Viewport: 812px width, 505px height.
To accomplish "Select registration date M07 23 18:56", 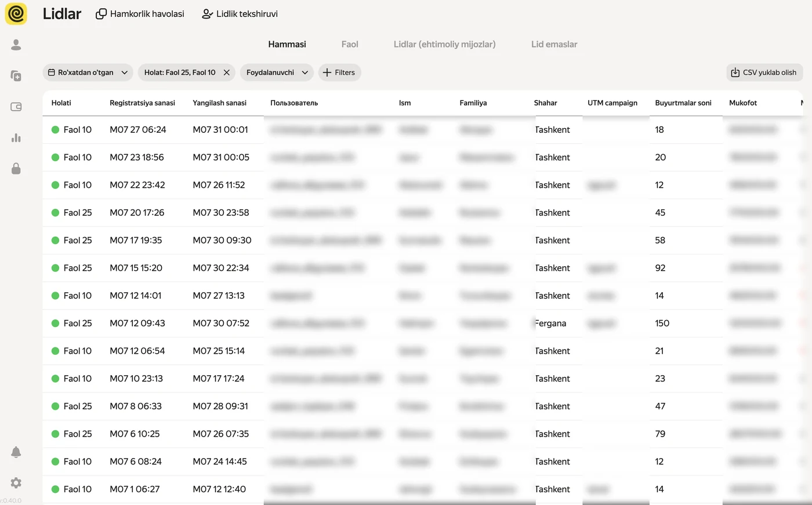I will [x=137, y=157].
